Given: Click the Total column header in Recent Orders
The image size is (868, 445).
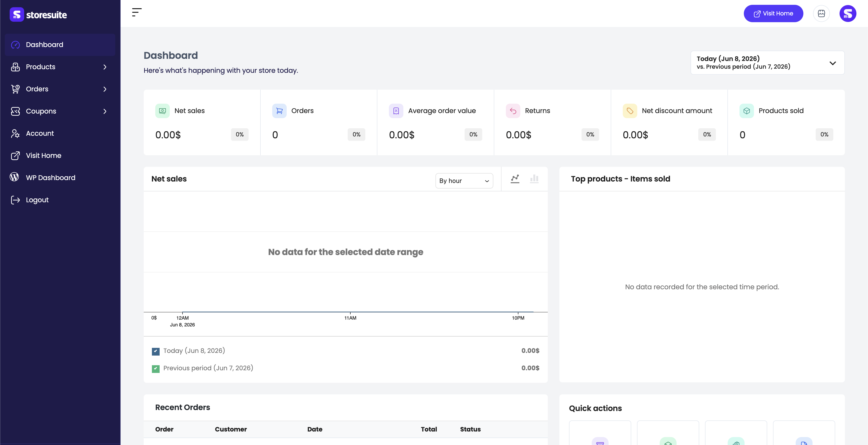Looking at the screenshot, I should [429, 429].
